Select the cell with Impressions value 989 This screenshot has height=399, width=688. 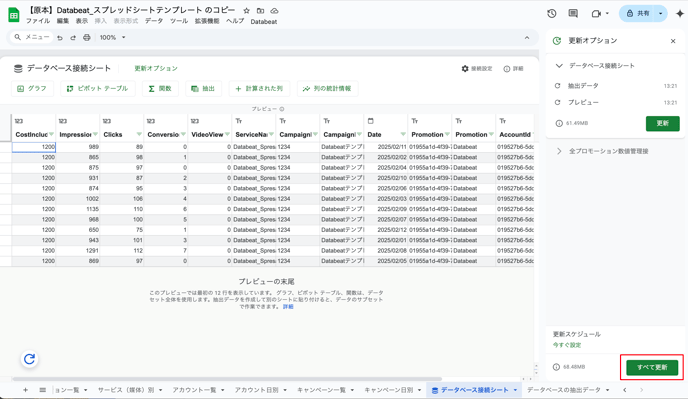(78, 147)
